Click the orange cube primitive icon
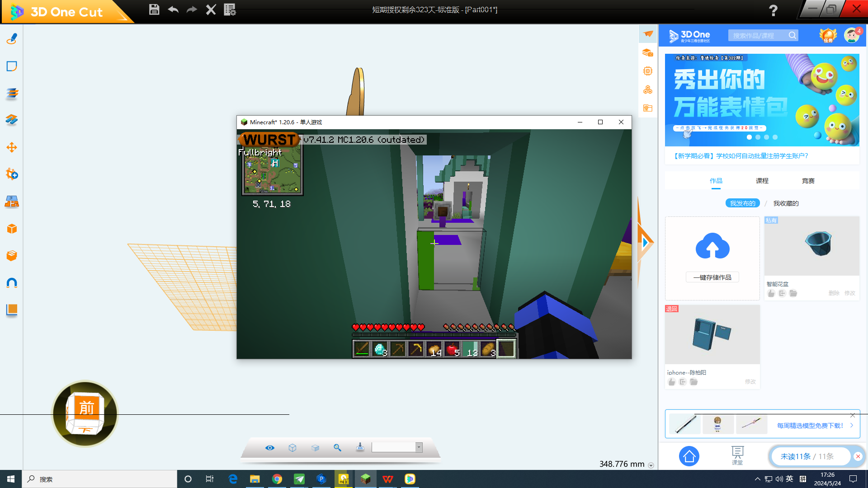Viewport: 868px width, 488px height. [x=12, y=229]
